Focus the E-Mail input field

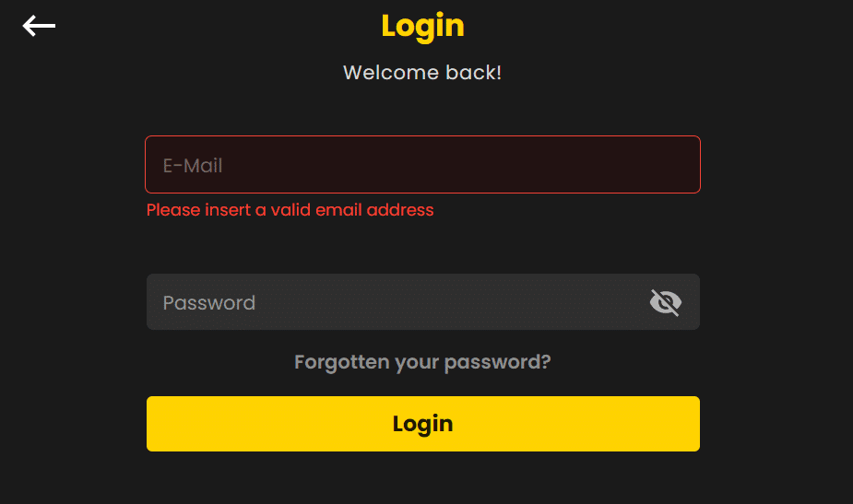(x=422, y=165)
